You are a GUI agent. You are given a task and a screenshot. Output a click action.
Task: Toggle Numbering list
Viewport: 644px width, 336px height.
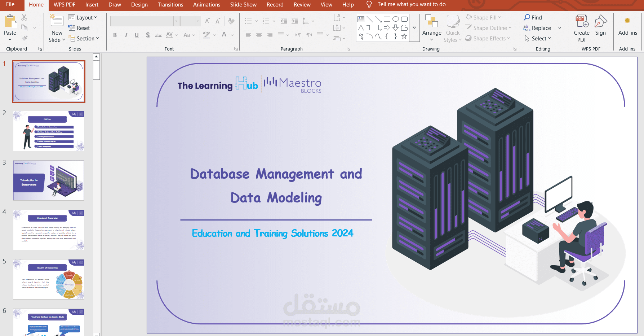click(x=266, y=21)
